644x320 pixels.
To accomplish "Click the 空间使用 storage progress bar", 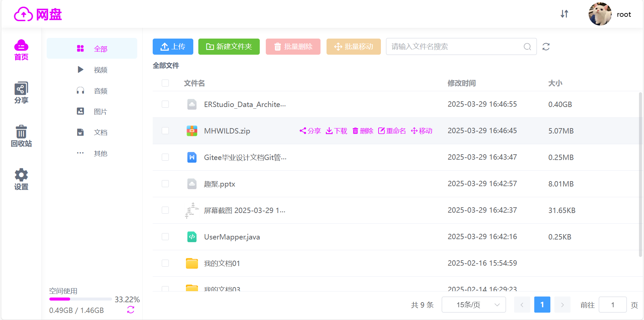I will [x=81, y=299].
